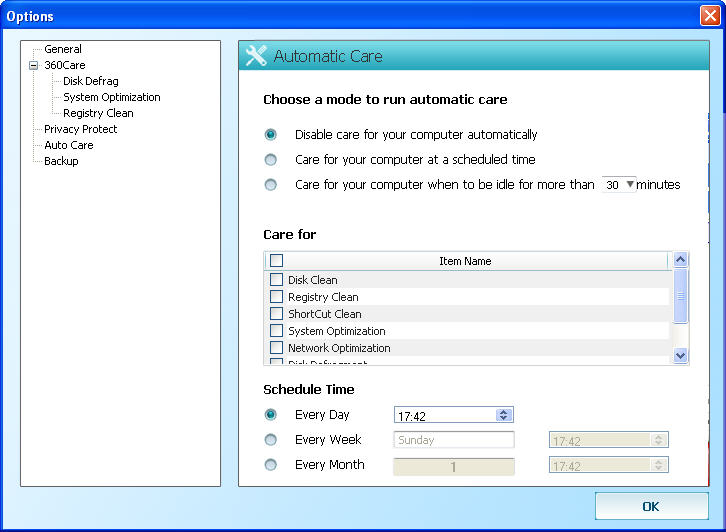This screenshot has height=532, width=726.
Task: Click scroll down arrow of Care for list
Action: pyautogui.click(x=680, y=356)
